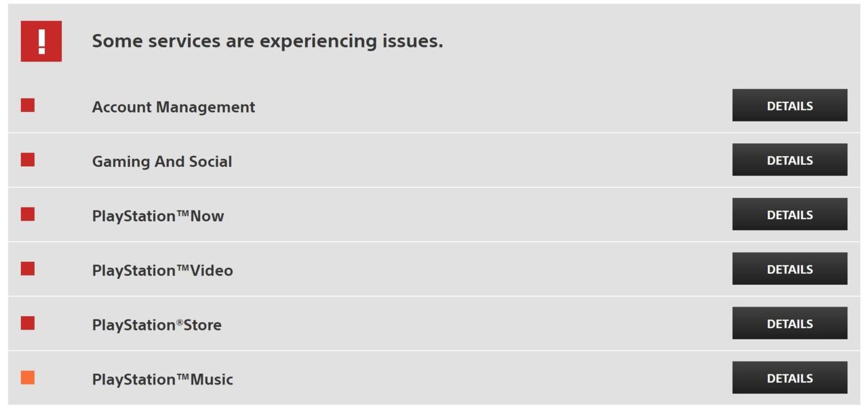
Task: Open details for Gaming And Social
Action: point(789,159)
